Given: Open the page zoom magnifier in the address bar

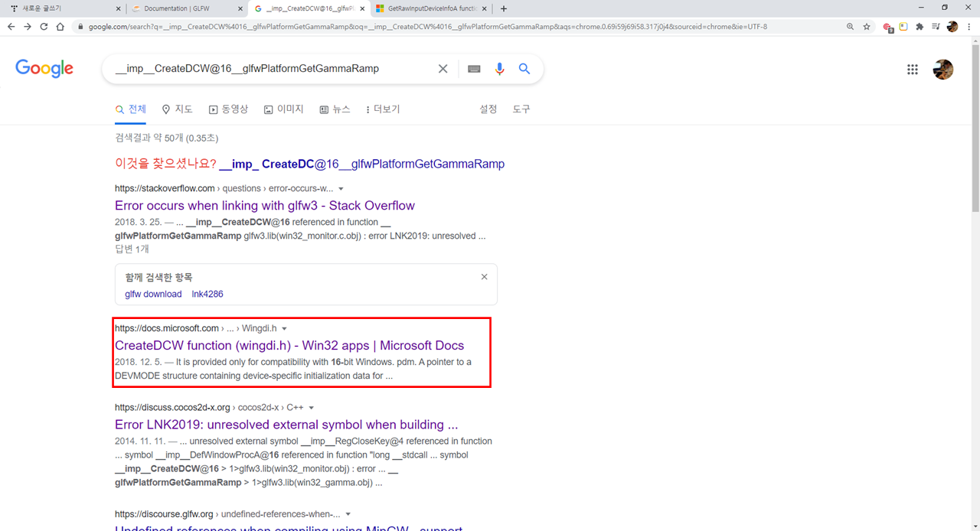Looking at the screenshot, I should [851, 27].
